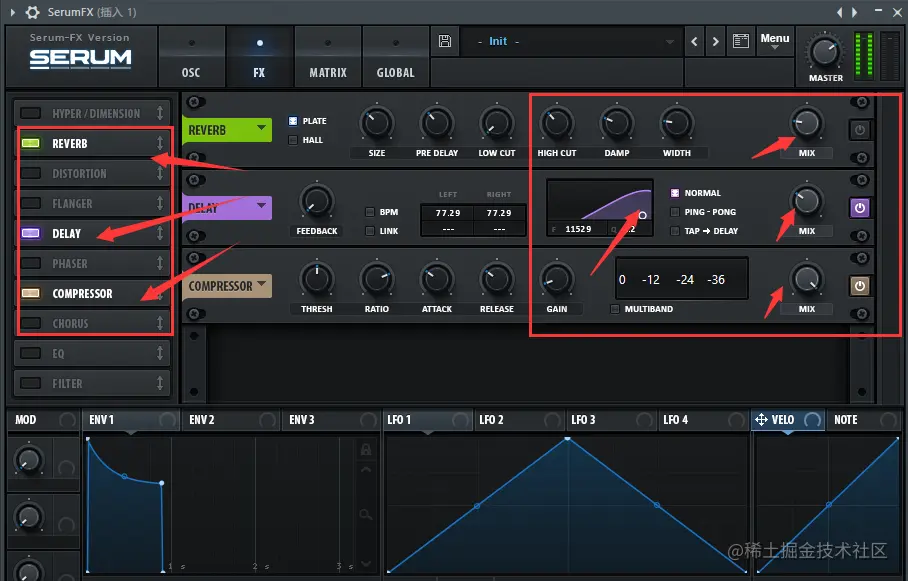Viewport: 908px width, 581px height.
Task: Toggle the Reverb power button
Action: (x=860, y=130)
